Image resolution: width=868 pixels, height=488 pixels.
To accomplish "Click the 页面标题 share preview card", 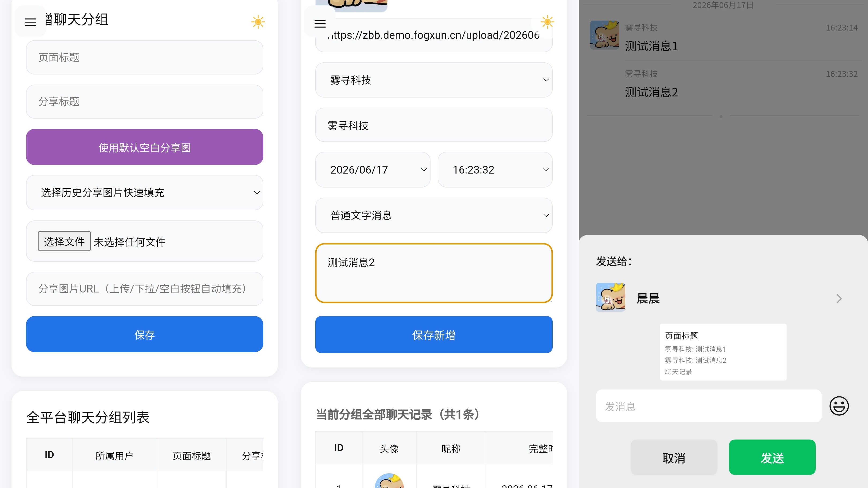I will pyautogui.click(x=723, y=352).
